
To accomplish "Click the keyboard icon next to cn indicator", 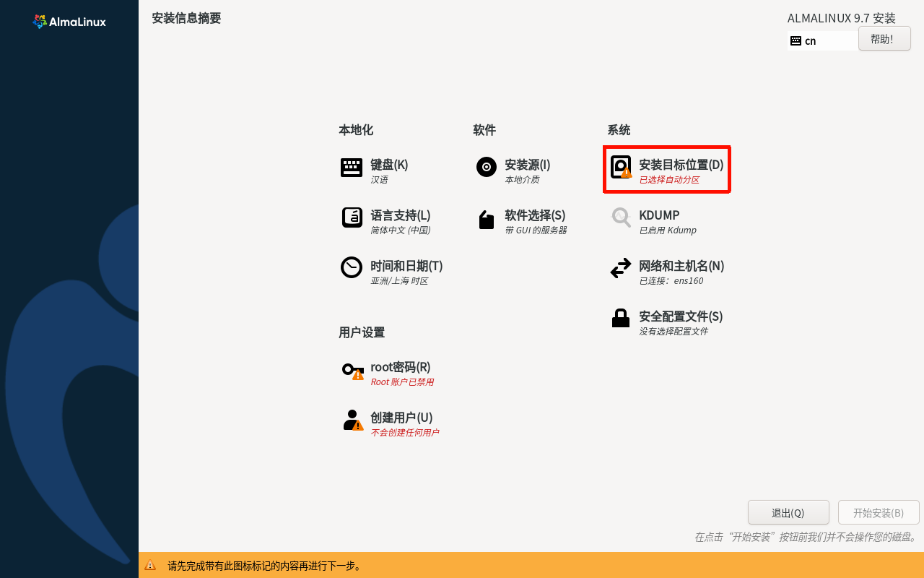I will (796, 41).
